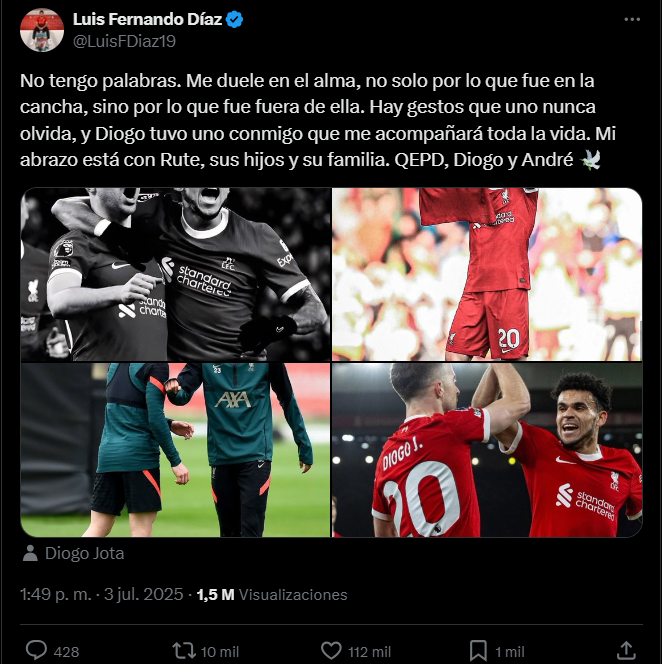
Task: Click the share upload icon
Action: [626, 650]
